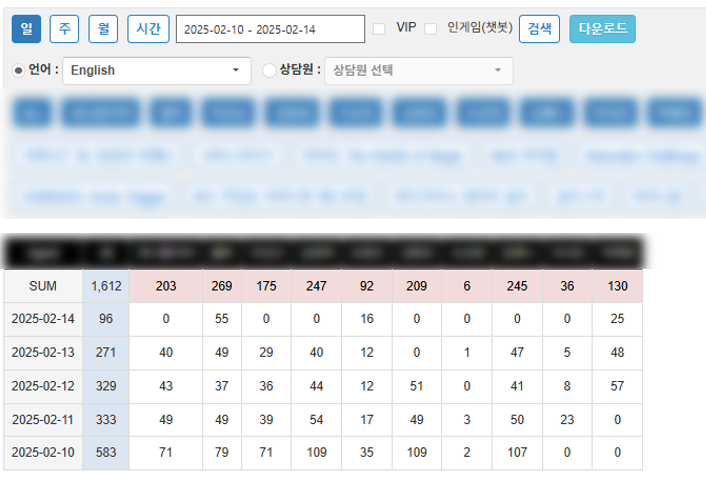Select the 2025-02-11 row date
This screenshot has width=706, height=478.
[43, 420]
